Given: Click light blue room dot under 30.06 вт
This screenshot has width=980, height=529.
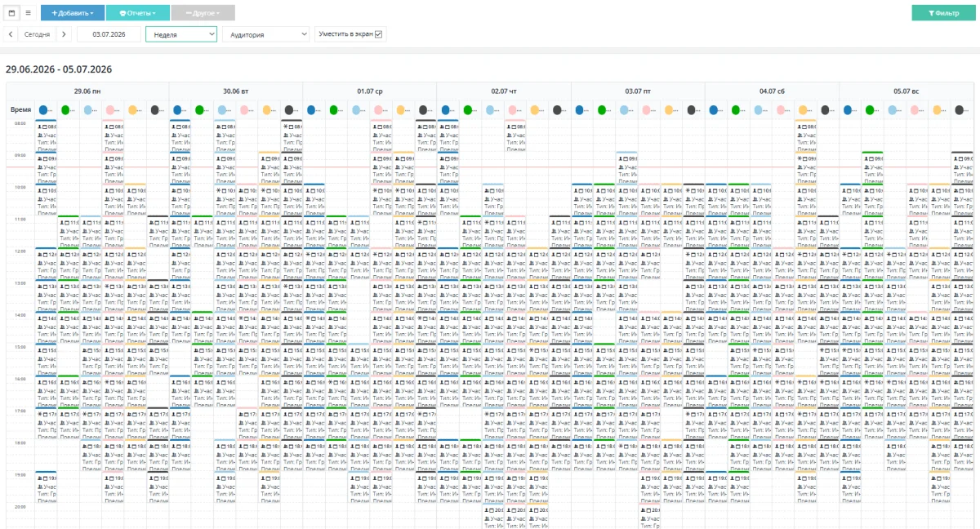Looking at the screenshot, I should coord(223,109).
